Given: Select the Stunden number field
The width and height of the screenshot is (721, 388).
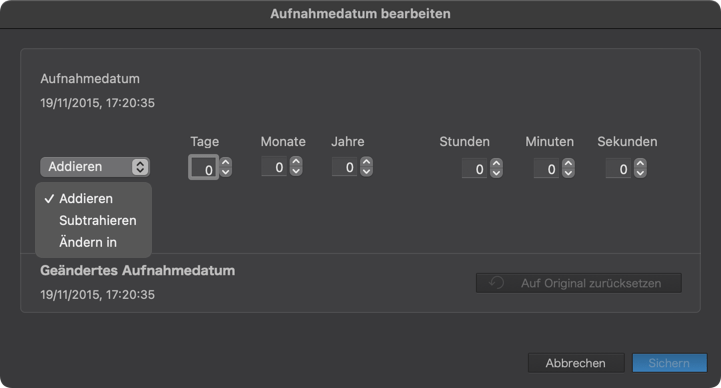Looking at the screenshot, I should [x=475, y=168].
